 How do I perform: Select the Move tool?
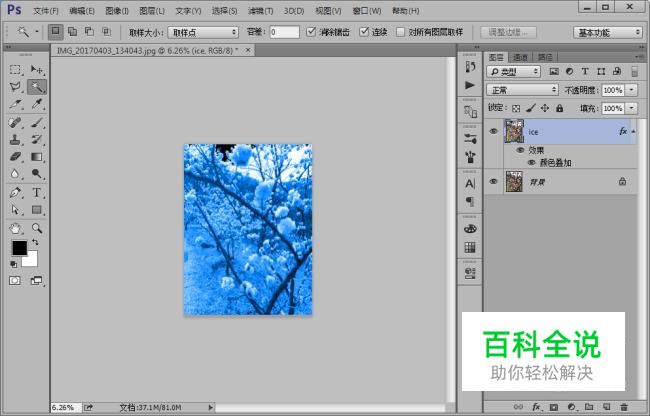pos(37,70)
